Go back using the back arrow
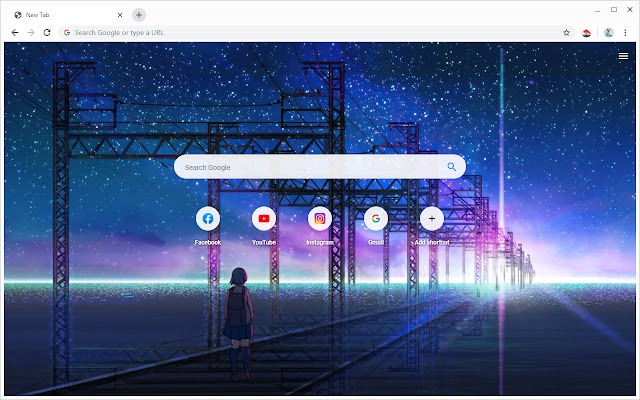 [15, 33]
